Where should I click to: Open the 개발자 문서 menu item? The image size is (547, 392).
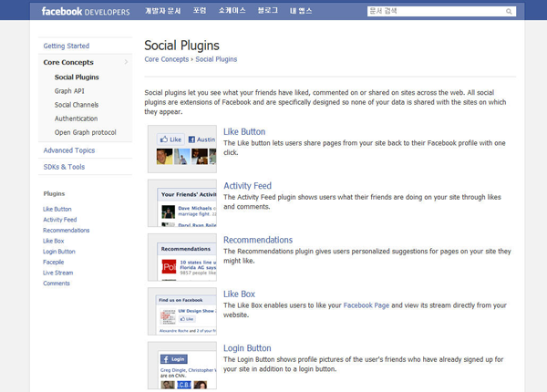(163, 11)
